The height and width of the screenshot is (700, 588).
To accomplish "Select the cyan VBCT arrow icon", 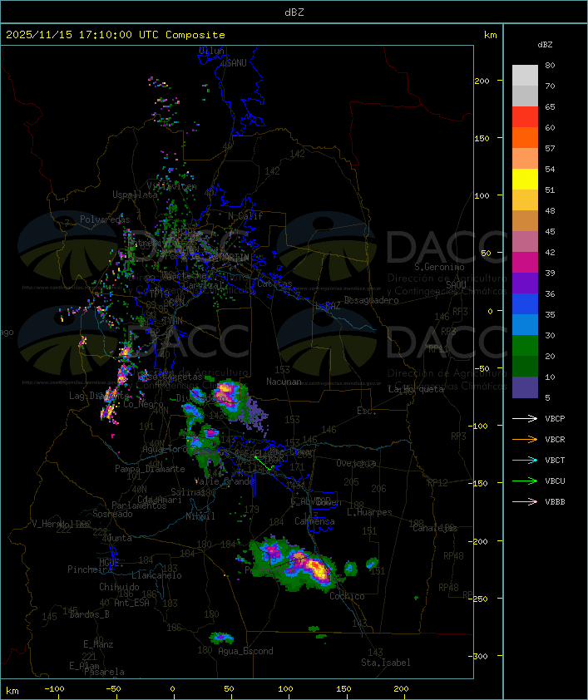I will [525, 460].
